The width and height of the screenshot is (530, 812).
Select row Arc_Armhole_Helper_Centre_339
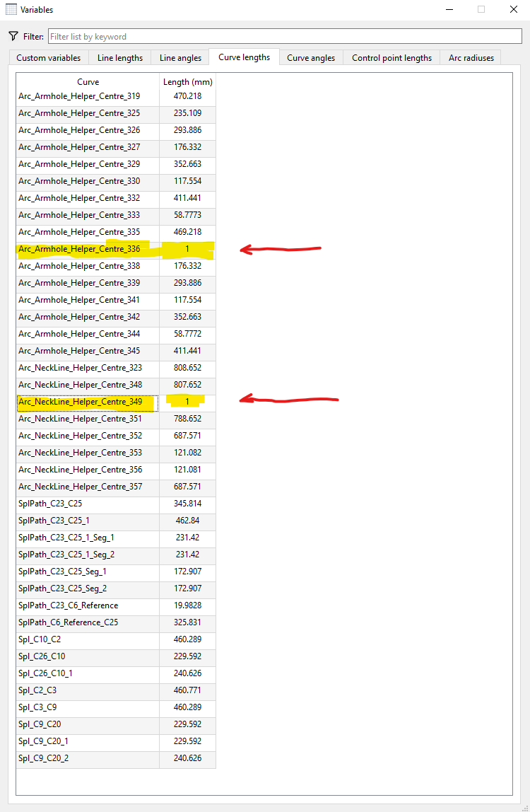click(116, 283)
